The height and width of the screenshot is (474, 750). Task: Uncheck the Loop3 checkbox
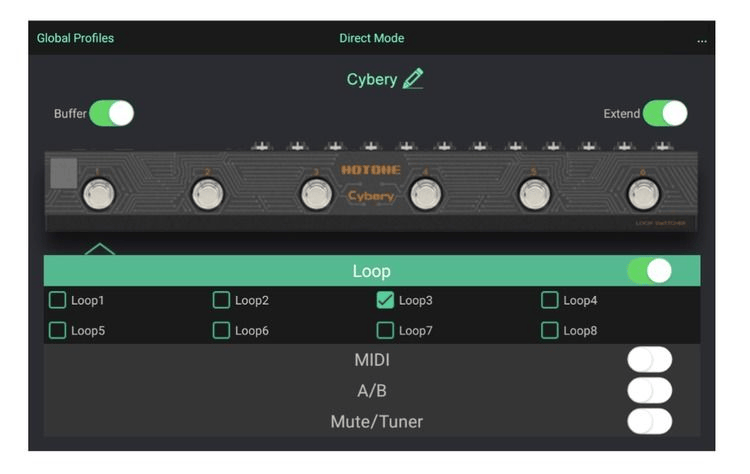click(385, 300)
